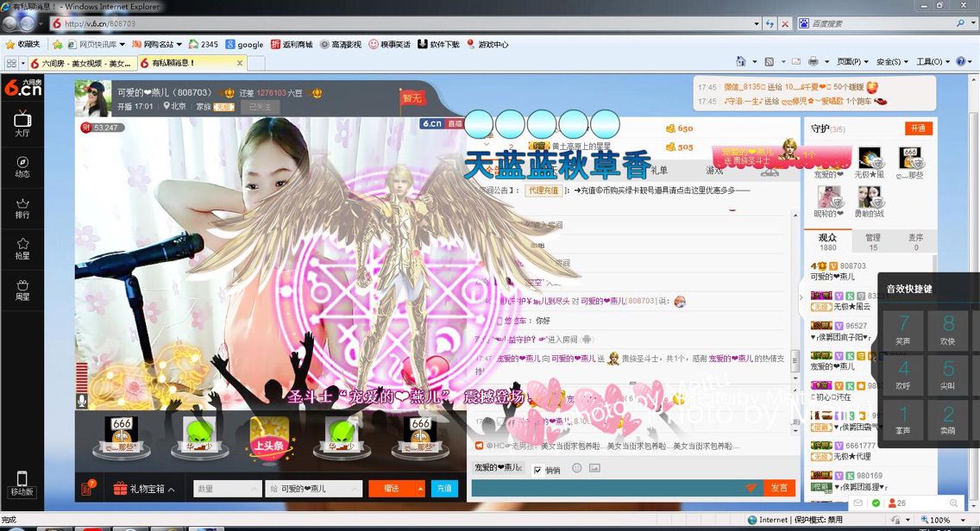Click the 百度搜索 search input box
This screenshot has width=980, height=531.
pyautogui.click(x=883, y=24)
